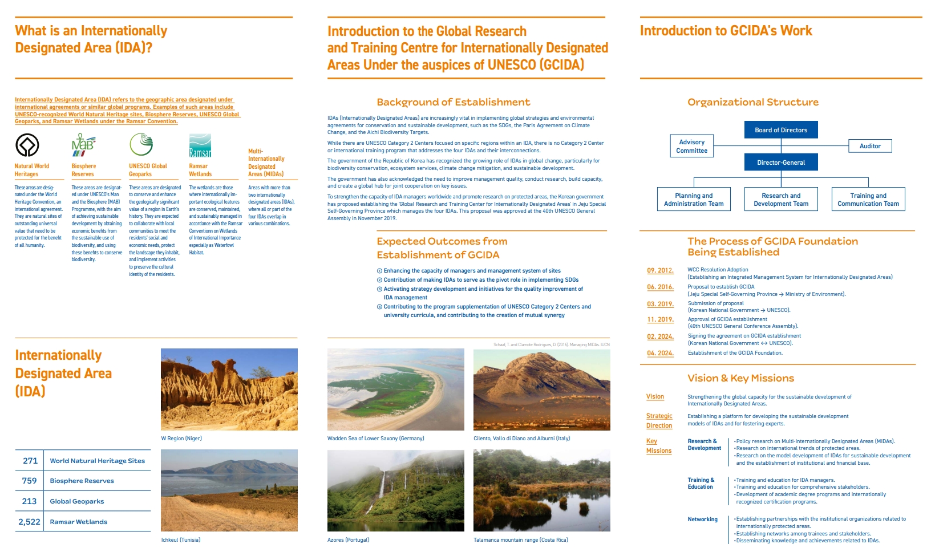Click Research and Development Team box
This screenshot has width=931, height=560.
[x=781, y=200]
